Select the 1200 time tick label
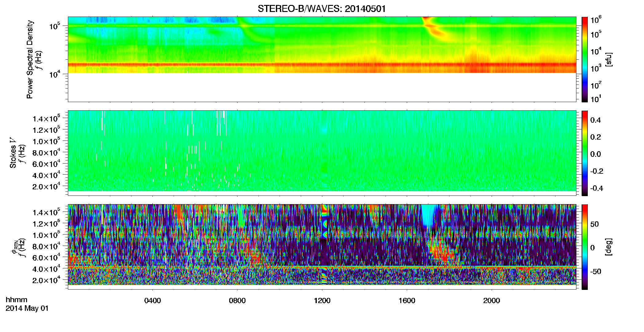644x332 pixels. click(x=322, y=301)
